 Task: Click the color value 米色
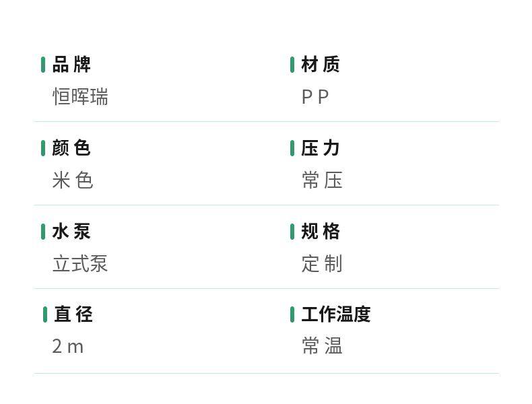tap(73, 180)
